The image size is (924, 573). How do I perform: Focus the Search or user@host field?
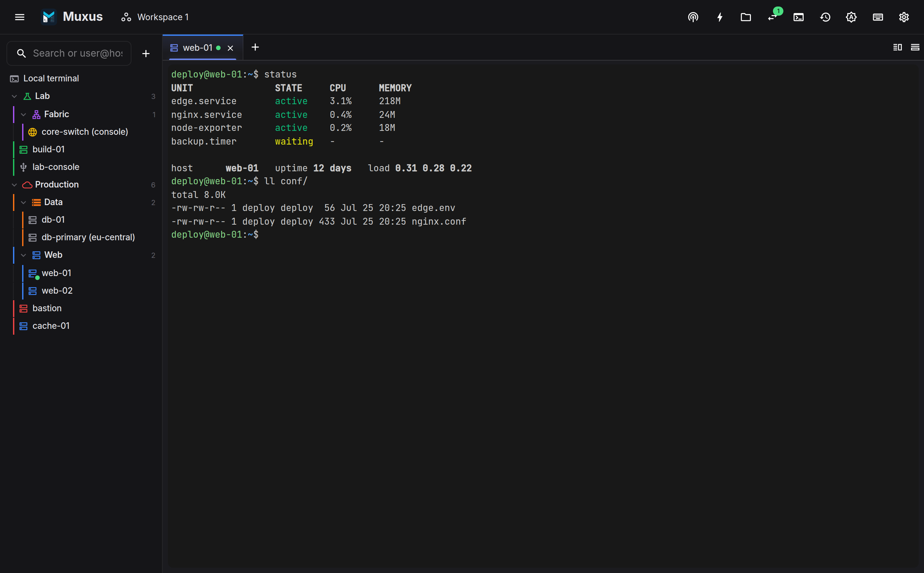pos(69,53)
